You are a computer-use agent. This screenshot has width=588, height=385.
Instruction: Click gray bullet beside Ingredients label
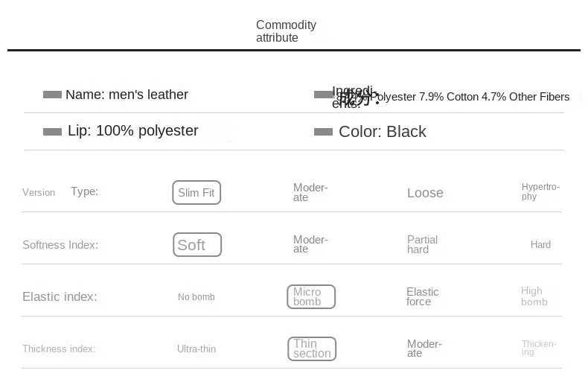(x=323, y=95)
